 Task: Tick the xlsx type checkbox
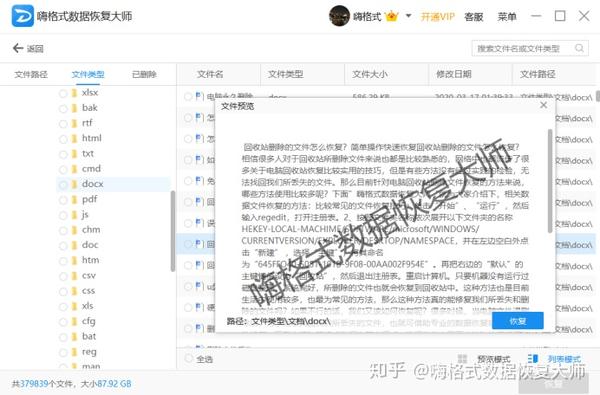click(x=63, y=93)
